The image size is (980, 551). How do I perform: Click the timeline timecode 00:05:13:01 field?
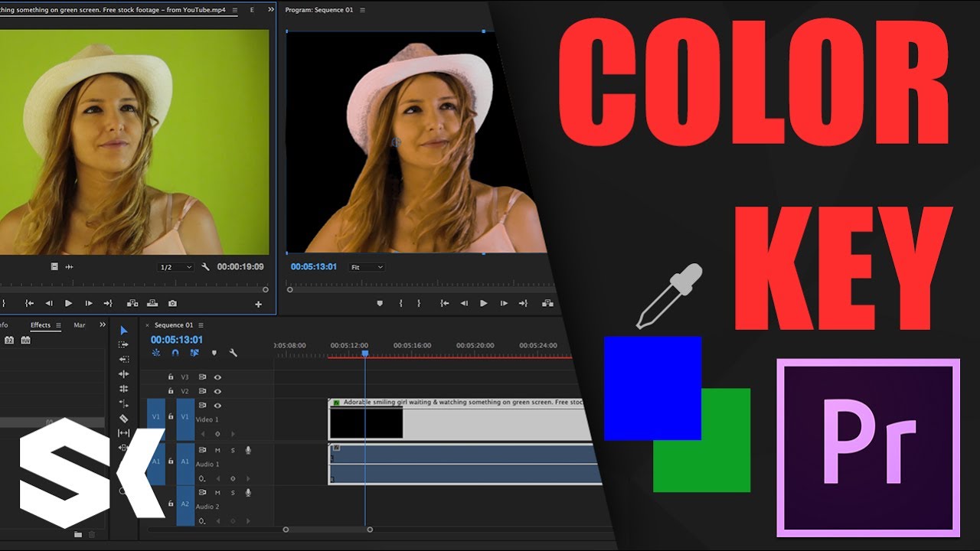[x=177, y=340]
